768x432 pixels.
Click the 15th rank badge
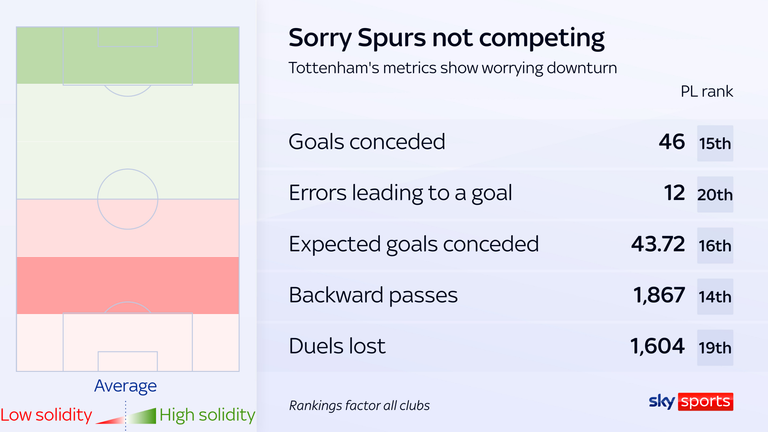[x=715, y=143]
